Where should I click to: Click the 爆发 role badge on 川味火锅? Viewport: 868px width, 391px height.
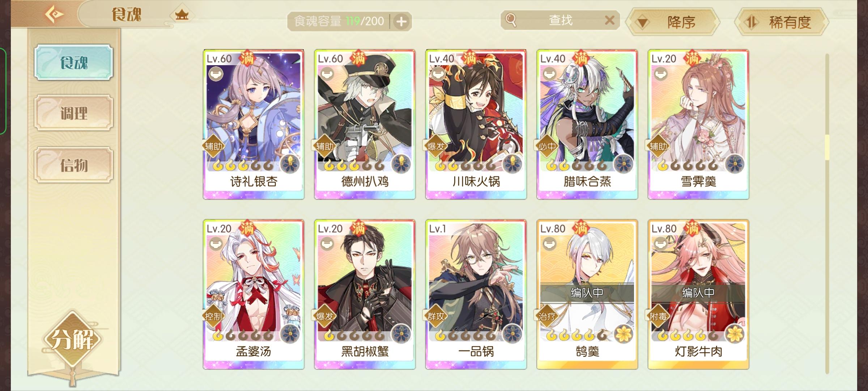[435, 146]
